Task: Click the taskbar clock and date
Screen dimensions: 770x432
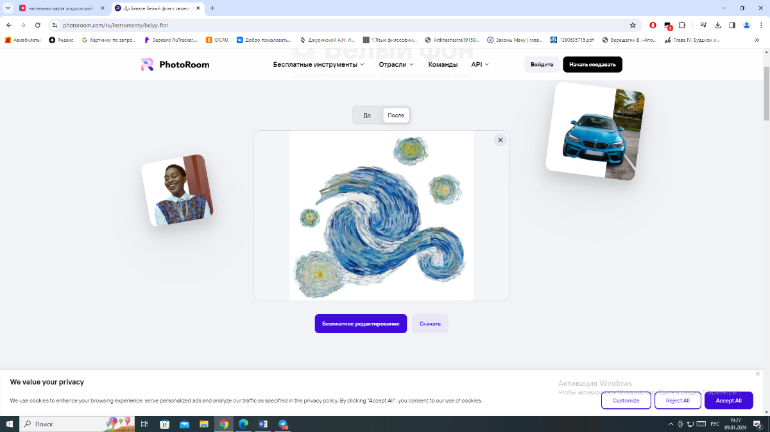Action: tap(735, 424)
